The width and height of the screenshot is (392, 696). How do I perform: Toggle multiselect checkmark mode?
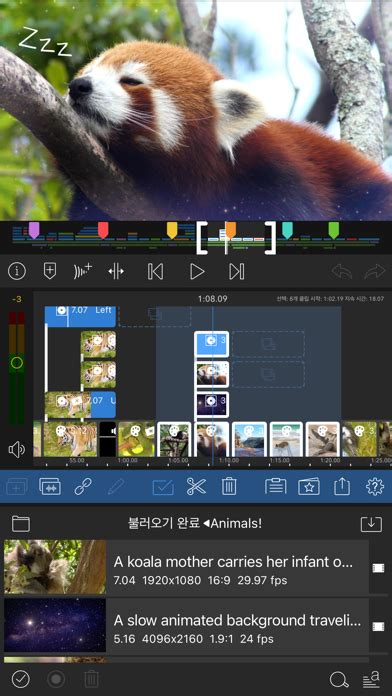(163, 487)
